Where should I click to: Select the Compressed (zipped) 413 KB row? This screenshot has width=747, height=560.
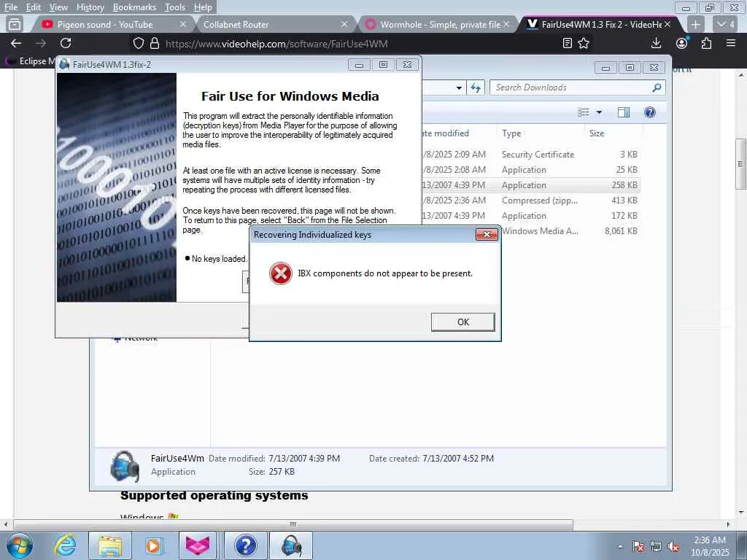click(x=530, y=200)
